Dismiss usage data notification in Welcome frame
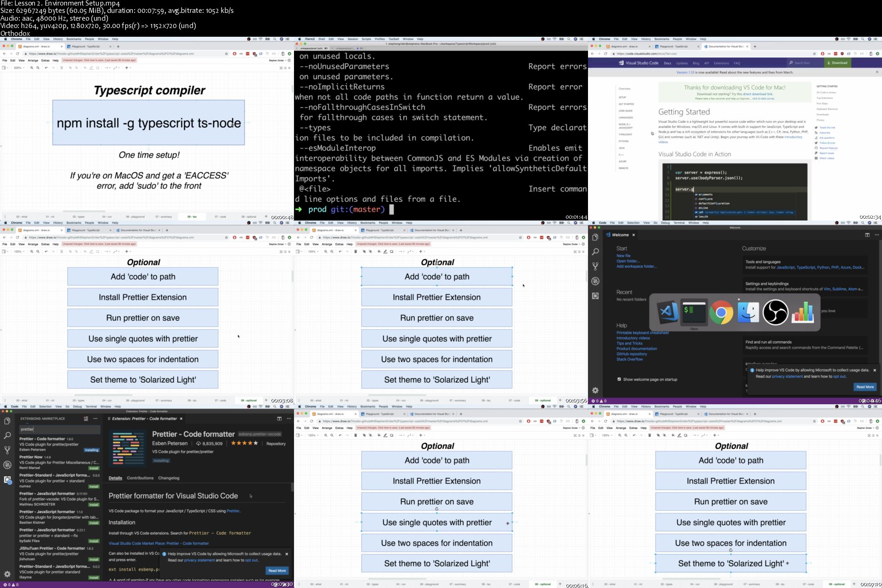Viewport: 882px width, 588px height. (875, 370)
